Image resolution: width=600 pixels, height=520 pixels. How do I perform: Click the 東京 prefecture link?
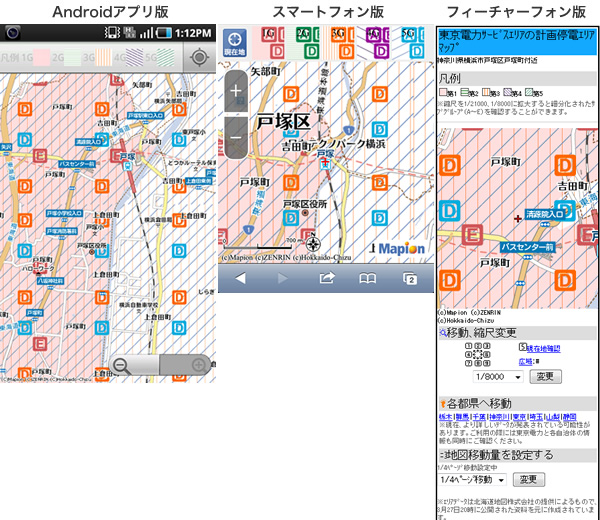520,417
